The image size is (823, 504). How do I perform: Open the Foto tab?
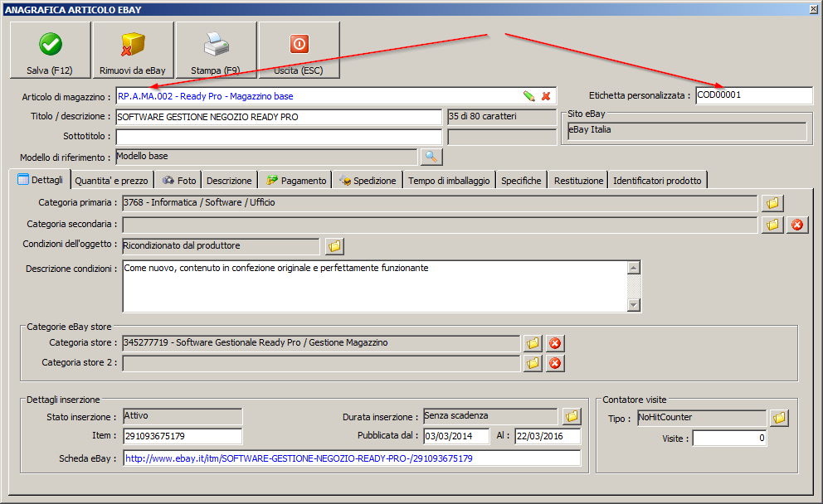[179, 181]
